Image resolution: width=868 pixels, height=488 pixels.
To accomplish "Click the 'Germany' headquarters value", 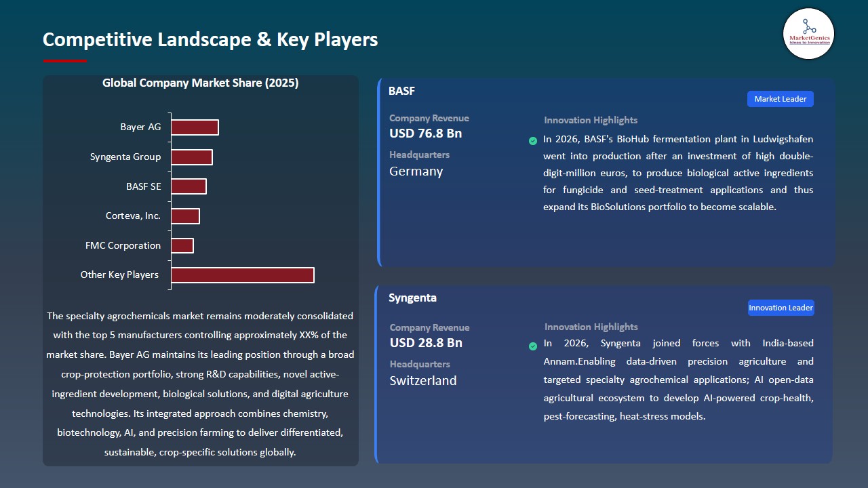I will [416, 171].
